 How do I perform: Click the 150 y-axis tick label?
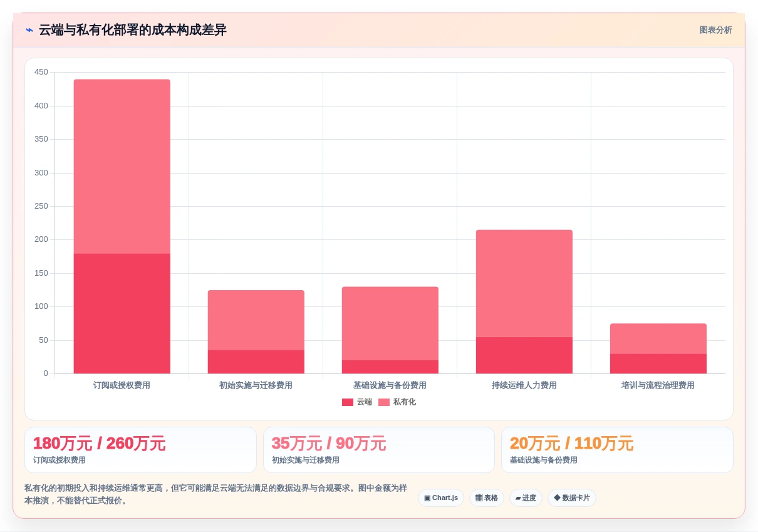[41, 273]
